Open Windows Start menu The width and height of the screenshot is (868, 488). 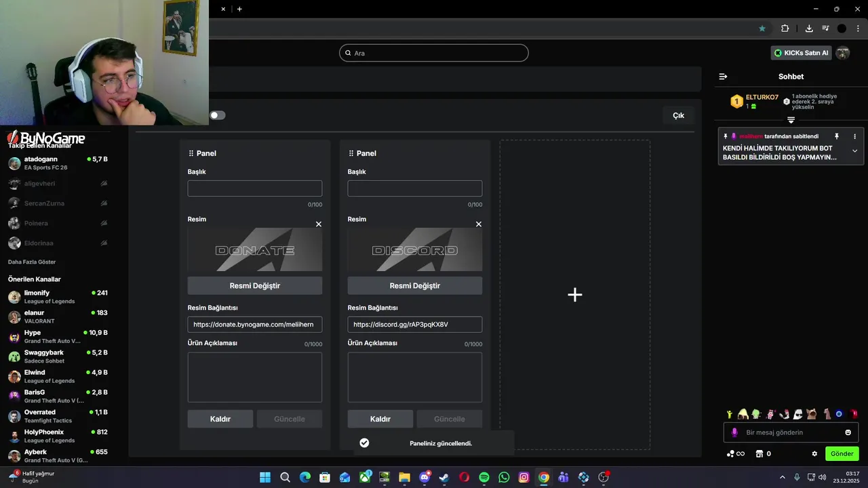[265, 477]
